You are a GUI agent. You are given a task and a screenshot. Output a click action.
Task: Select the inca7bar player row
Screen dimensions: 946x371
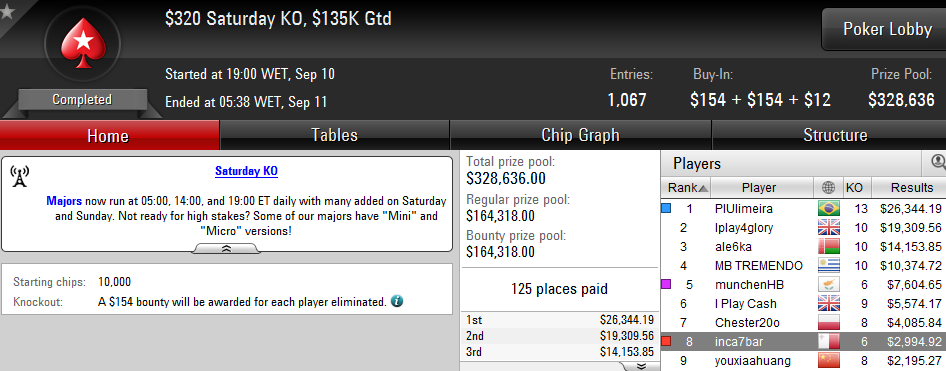click(804, 342)
